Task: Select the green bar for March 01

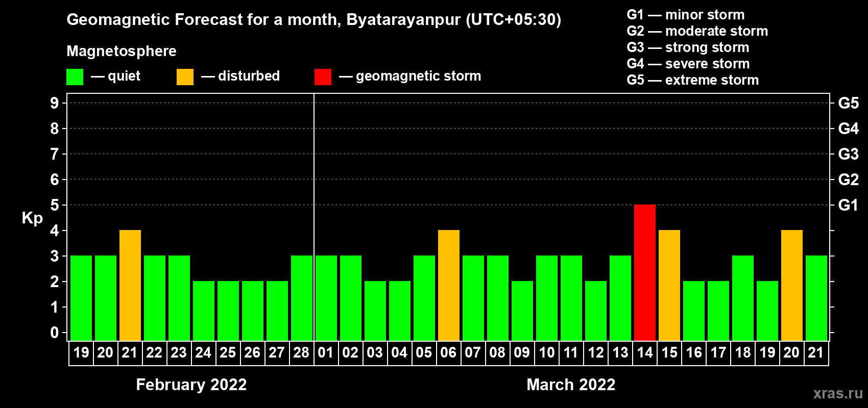Action: coord(326,298)
